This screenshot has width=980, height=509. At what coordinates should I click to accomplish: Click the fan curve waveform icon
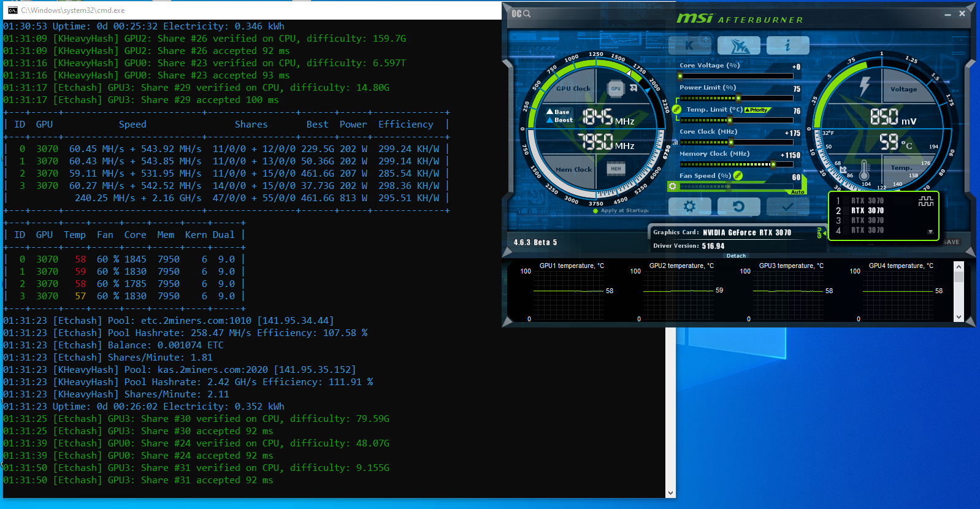click(x=925, y=201)
